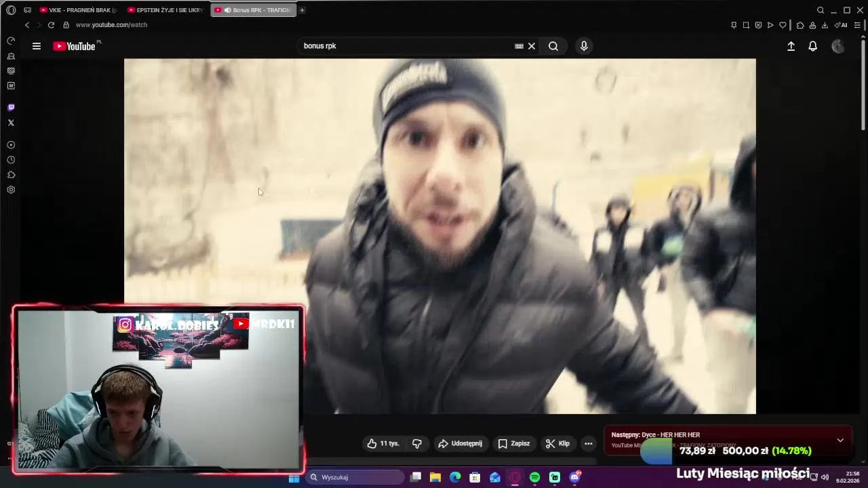
Task: Open the AI assistant toolbar button
Action: (x=841, y=25)
